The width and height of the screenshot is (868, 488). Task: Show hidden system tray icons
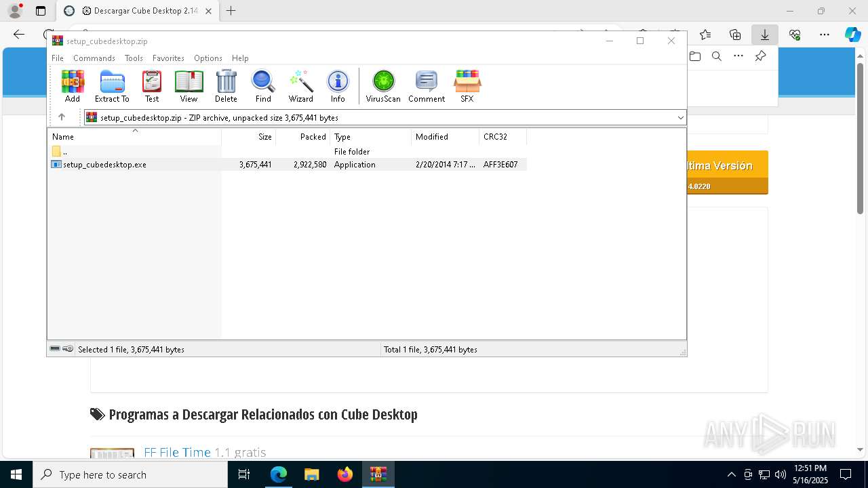pos(731,474)
